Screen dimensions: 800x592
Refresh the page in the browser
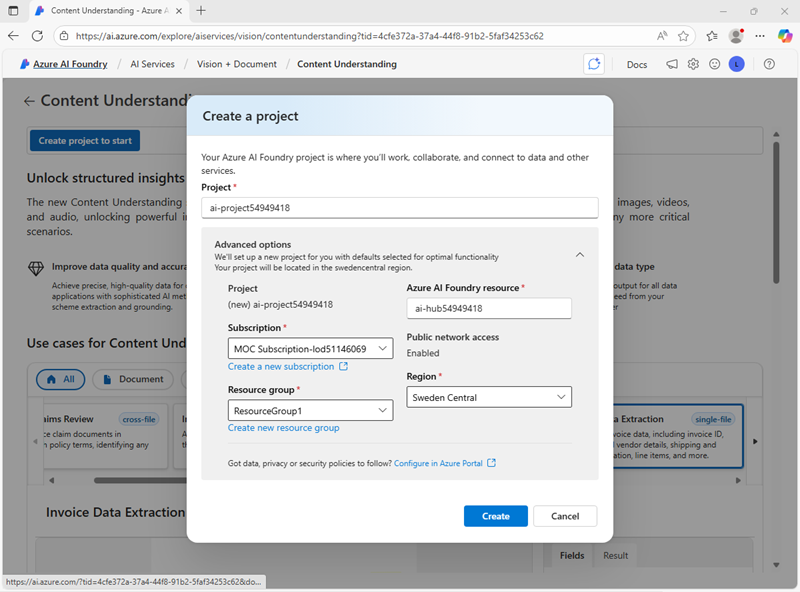37,35
